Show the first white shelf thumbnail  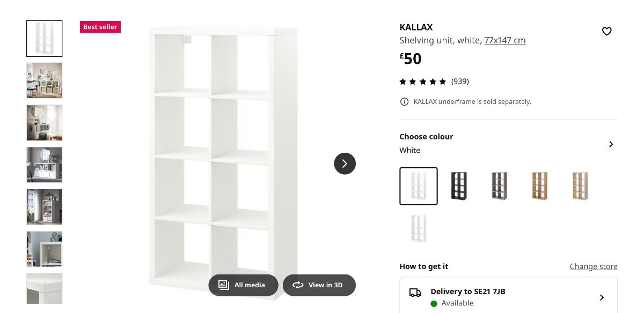pyautogui.click(x=45, y=39)
